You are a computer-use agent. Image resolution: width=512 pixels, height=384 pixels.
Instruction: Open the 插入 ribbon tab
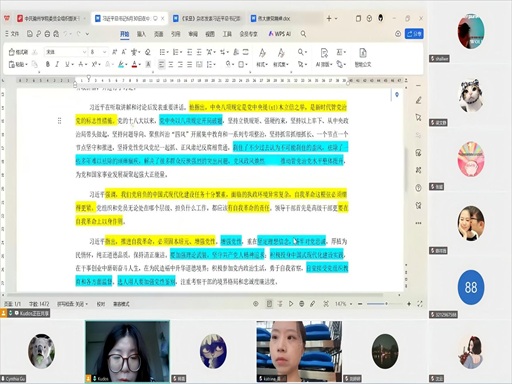coord(141,34)
